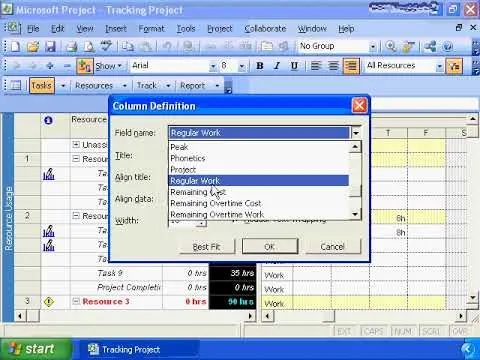Open the Tasks guide dropdown arrow
The image size is (480, 360).
point(63,86)
